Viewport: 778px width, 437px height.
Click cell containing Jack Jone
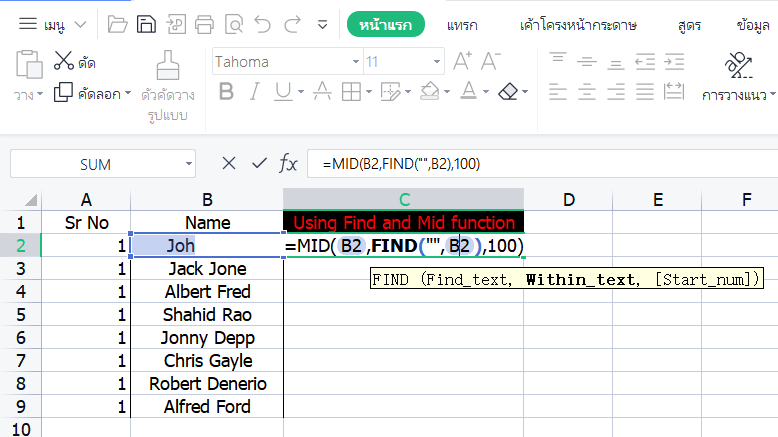(x=207, y=268)
